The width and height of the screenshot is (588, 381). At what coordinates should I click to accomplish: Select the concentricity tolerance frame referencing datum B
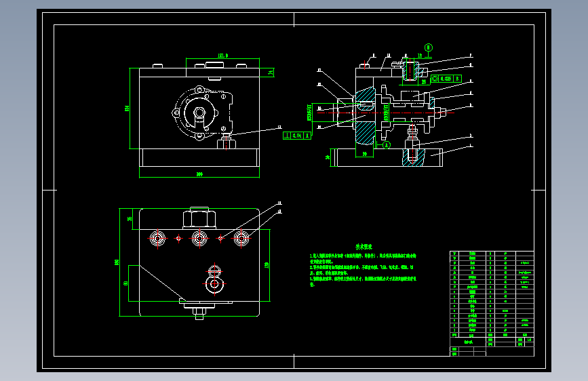446,79
